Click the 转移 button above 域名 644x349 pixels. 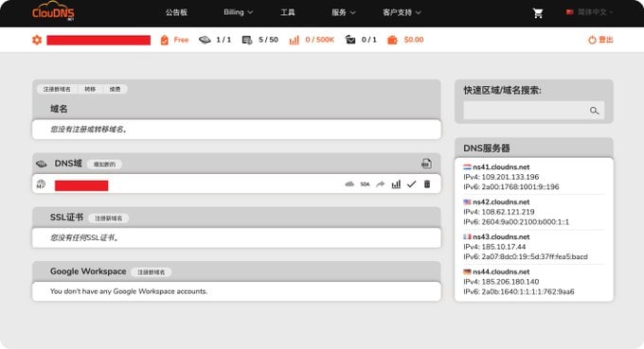90,89
